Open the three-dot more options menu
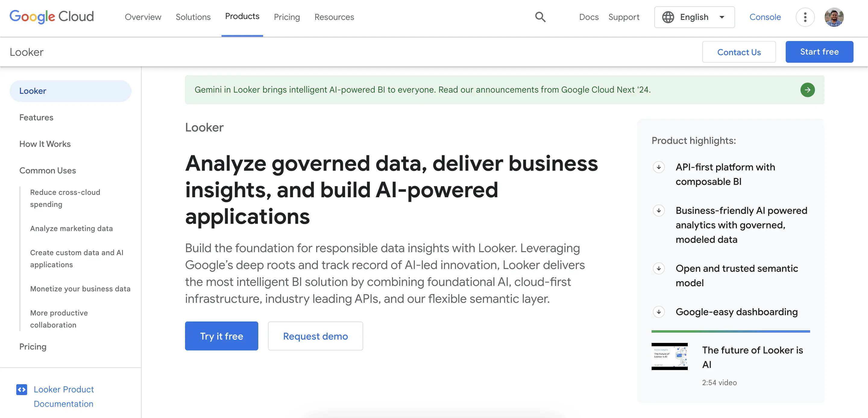Viewport: 868px width, 418px height. 805,17
